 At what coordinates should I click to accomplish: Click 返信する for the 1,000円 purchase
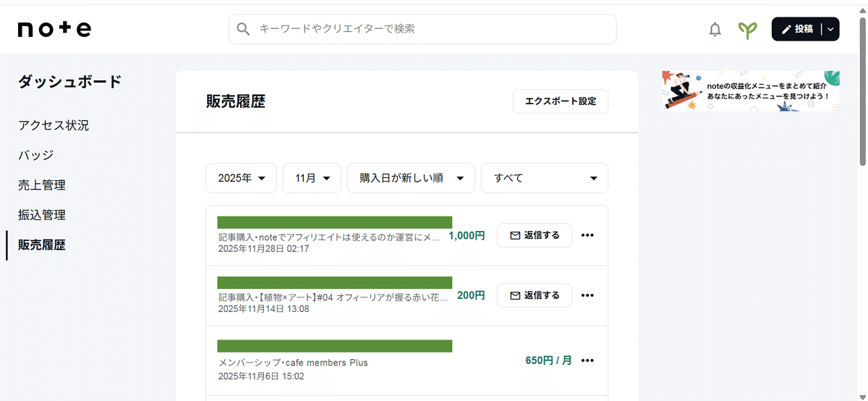pos(535,235)
